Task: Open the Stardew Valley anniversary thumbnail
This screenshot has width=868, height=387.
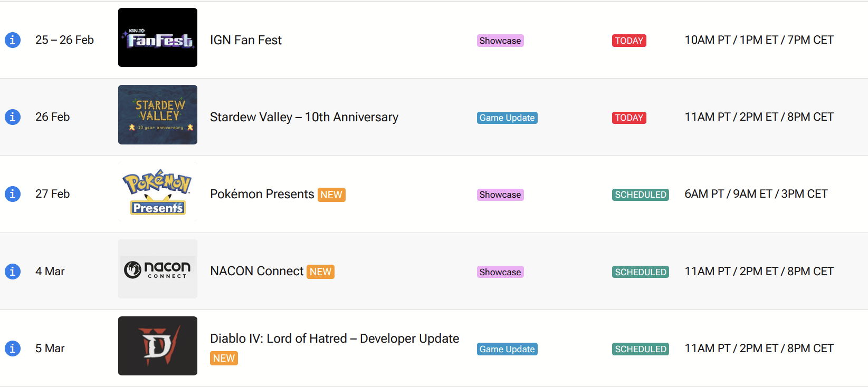Action: pos(158,115)
